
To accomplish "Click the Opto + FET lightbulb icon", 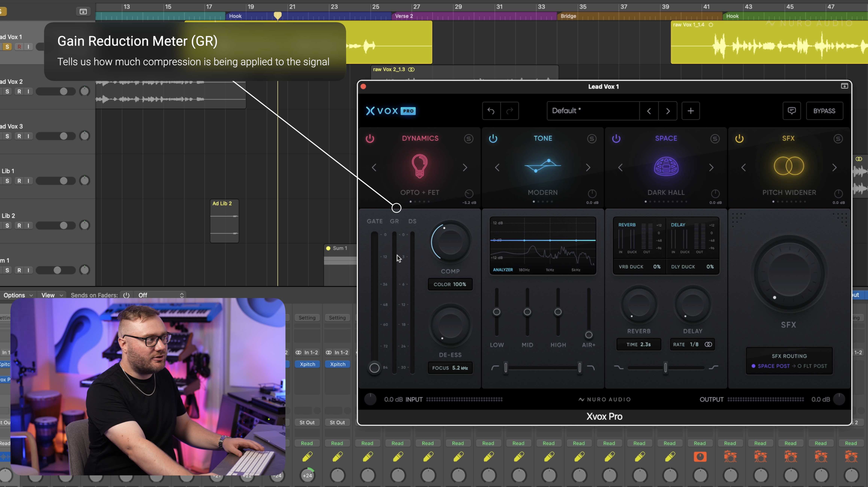I will click(420, 166).
